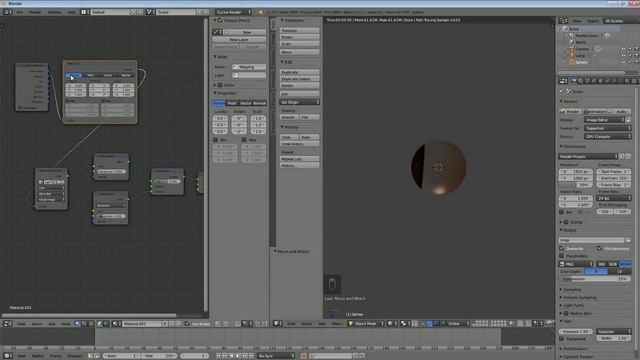Select the shader nodes tree type icon

(x=78, y=324)
